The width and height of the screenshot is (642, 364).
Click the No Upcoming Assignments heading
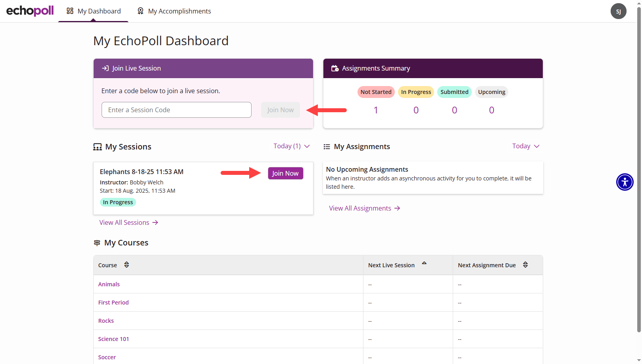pyautogui.click(x=367, y=169)
